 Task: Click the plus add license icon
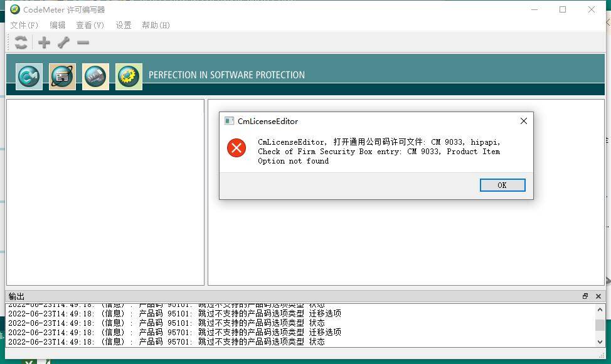click(x=44, y=43)
